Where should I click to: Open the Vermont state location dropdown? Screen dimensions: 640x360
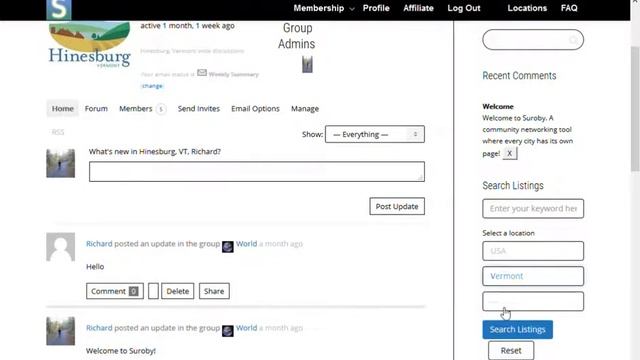pos(533,276)
